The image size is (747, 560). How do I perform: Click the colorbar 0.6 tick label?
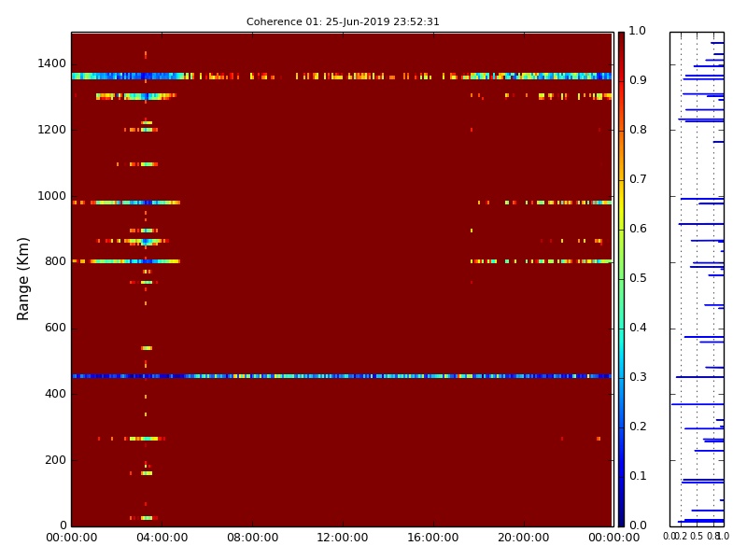638,229
